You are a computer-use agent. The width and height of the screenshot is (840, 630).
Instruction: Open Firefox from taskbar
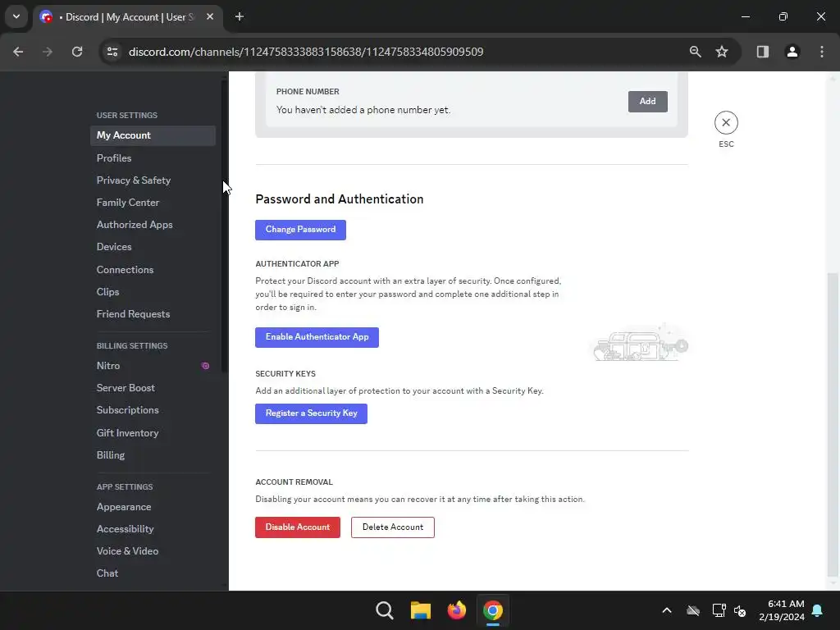456,610
